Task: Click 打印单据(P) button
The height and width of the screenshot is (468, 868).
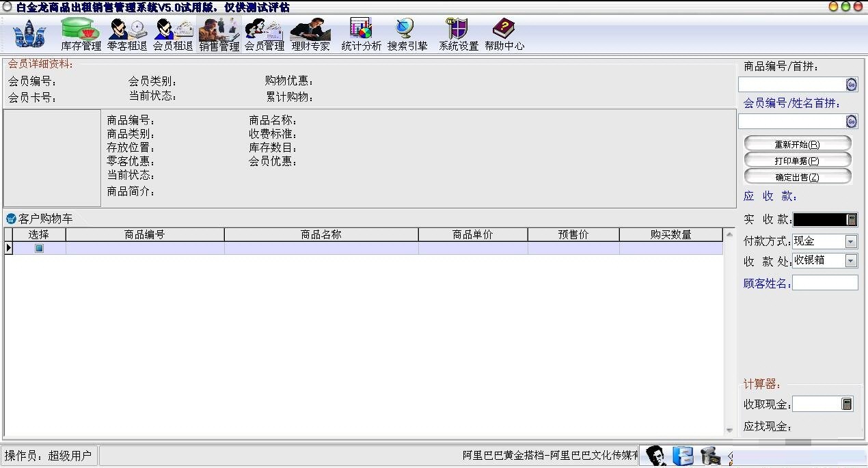Action: point(798,161)
